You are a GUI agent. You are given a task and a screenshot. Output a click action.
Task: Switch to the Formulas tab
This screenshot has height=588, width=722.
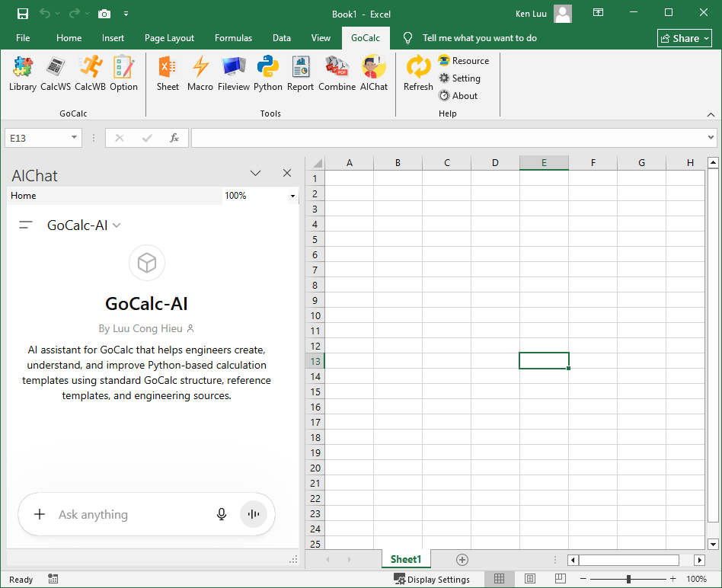[234, 38]
